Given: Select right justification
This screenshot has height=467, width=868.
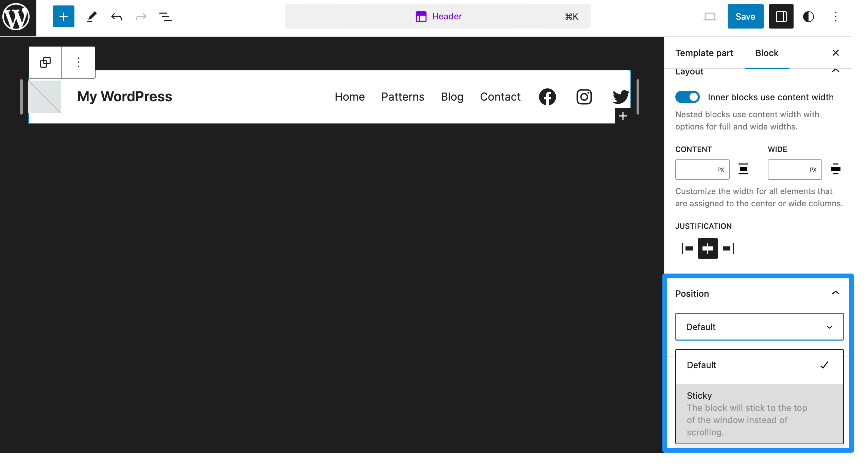Looking at the screenshot, I should pyautogui.click(x=728, y=248).
